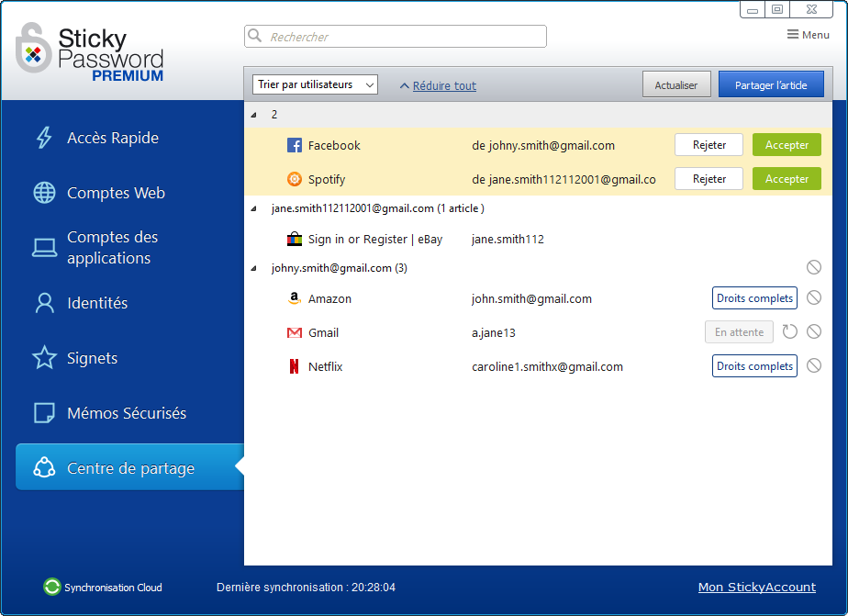The width and height of the screenshot is (848, 616).
Task: Click Réduire tout to collapse all groups
Action: coord(444,85)
